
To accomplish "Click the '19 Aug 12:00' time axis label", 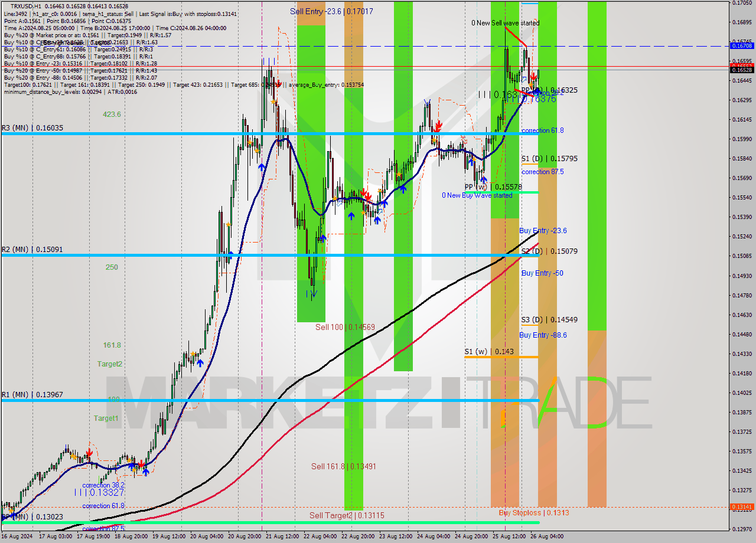I will [170, 537].
